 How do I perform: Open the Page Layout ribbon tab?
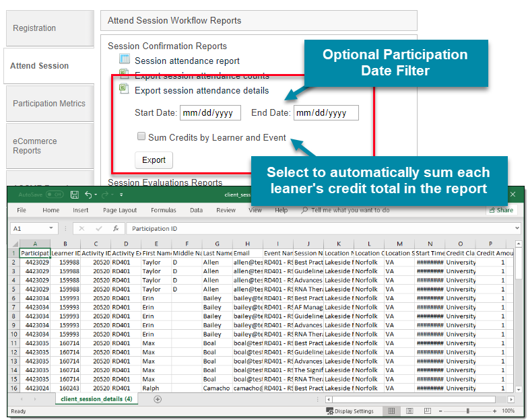coord(120,210)
